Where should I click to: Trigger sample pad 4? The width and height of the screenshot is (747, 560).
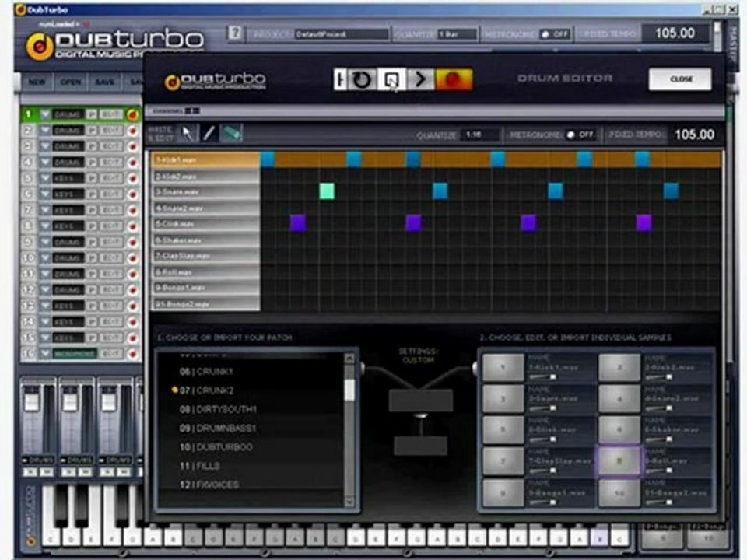click(619, 398)
